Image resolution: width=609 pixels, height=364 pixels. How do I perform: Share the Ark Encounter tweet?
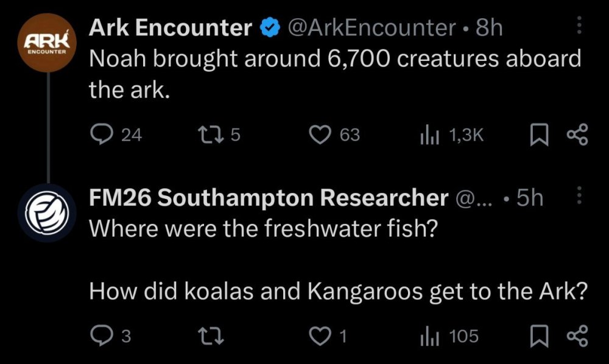coord(577,135)
